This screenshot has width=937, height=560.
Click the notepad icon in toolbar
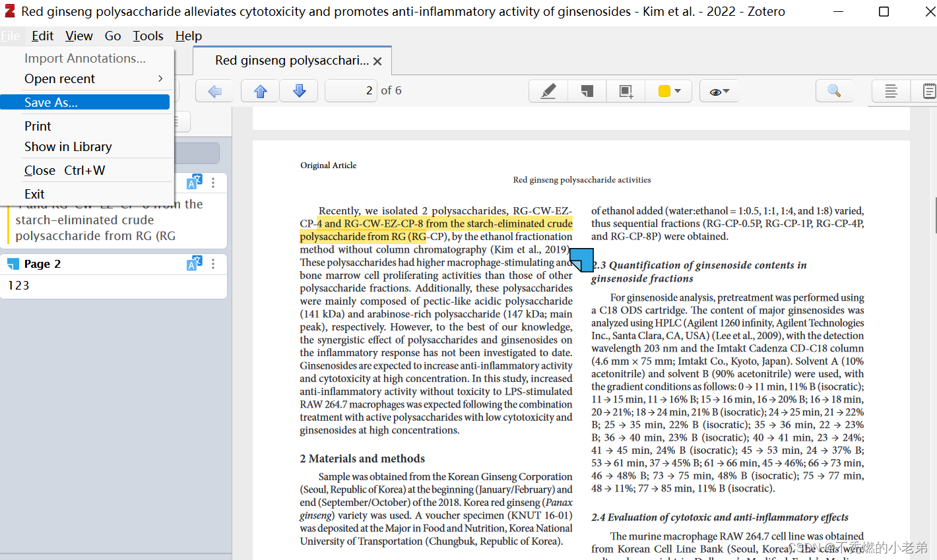(928, 91)
